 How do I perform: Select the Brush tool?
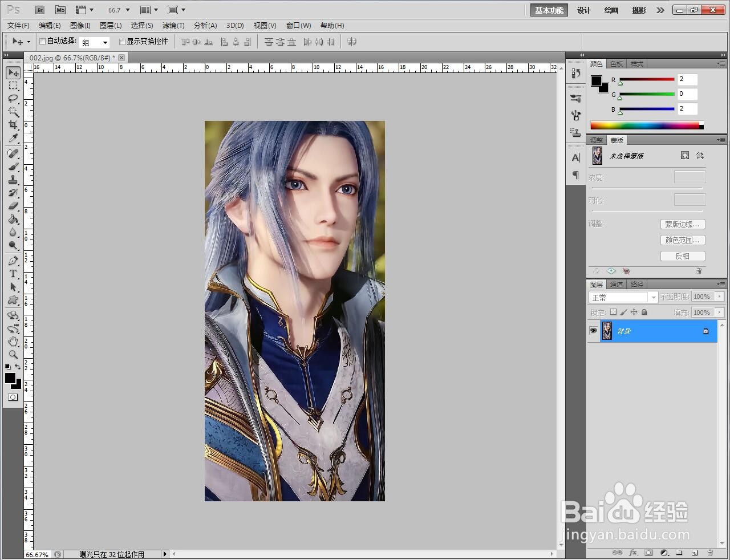tap(13, 167)
